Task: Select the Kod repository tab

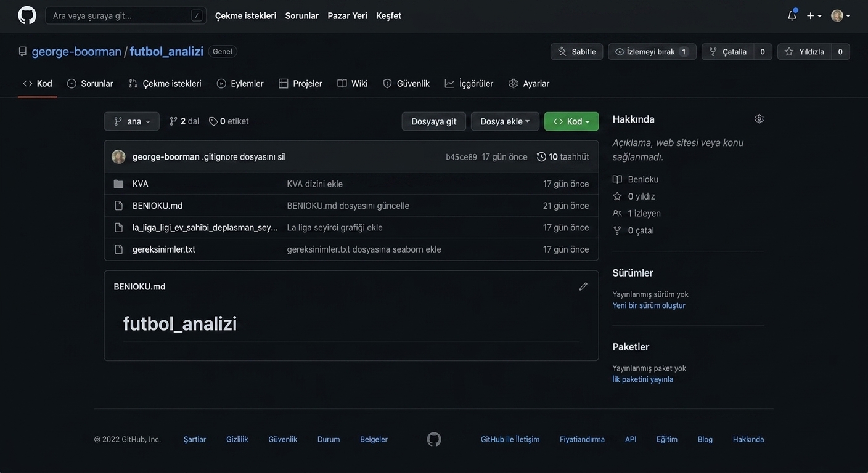Action: 38,83
